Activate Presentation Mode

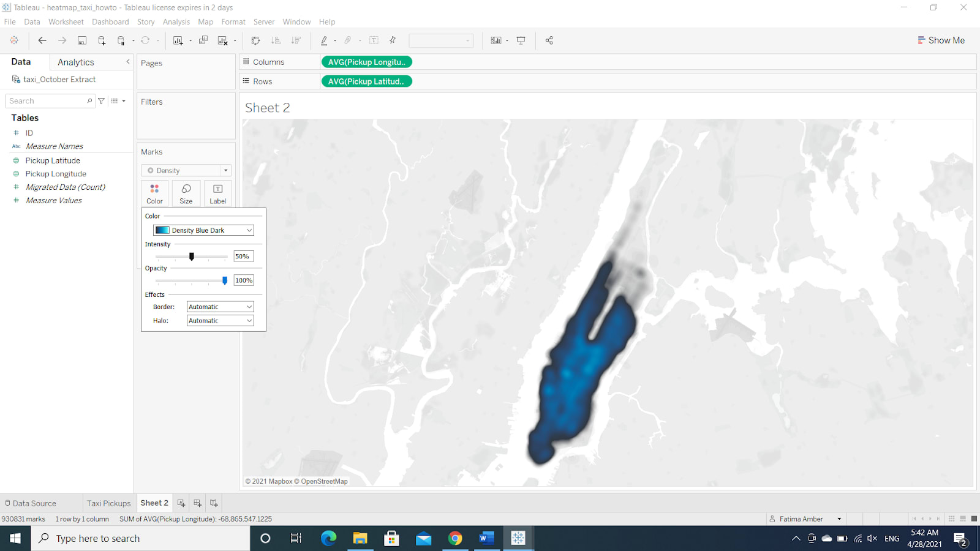[x=520, y=40]
